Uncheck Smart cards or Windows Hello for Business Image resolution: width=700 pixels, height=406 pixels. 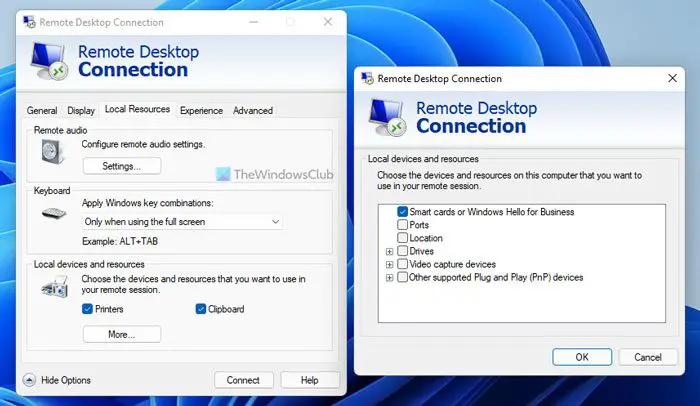tap(402, 211)
